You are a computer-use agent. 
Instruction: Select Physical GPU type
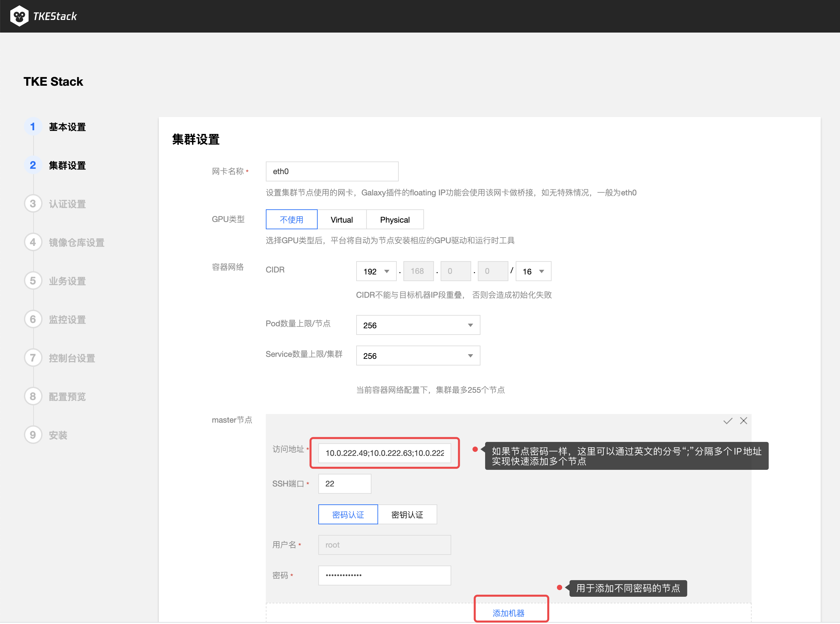[x=395, y=219]
